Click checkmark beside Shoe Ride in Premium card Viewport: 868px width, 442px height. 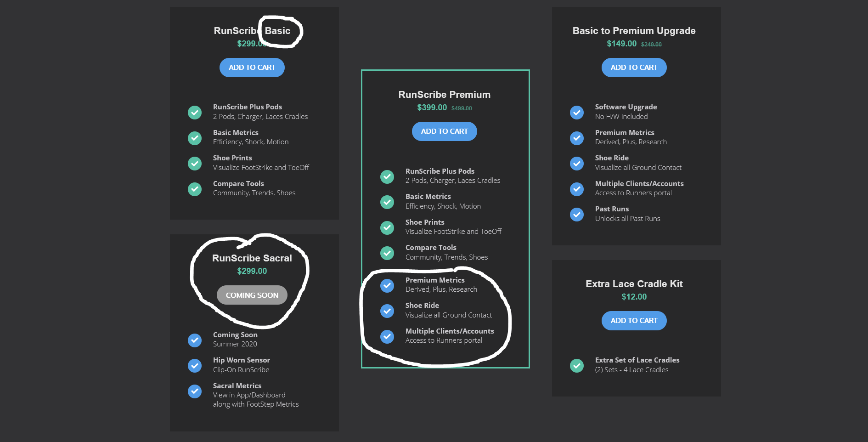click(x=387, y=311)
